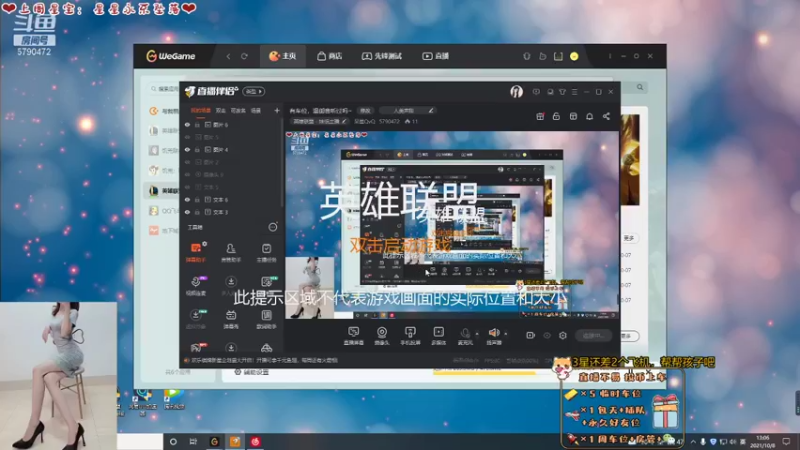Click the lock icon above the preview
The image size is (800, 450).
(x=556, y=116)
